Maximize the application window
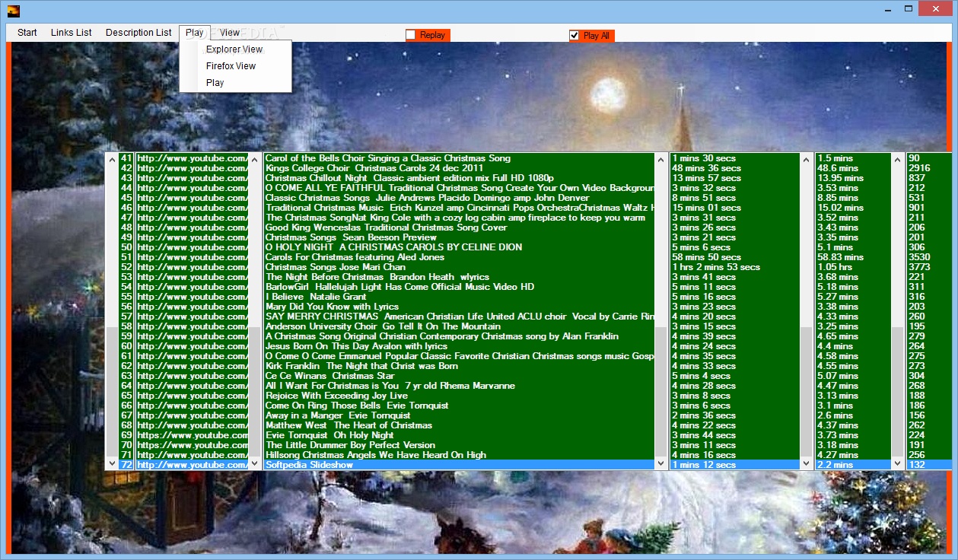Viewport: 958px width, 560px height. tap(909, 8)
